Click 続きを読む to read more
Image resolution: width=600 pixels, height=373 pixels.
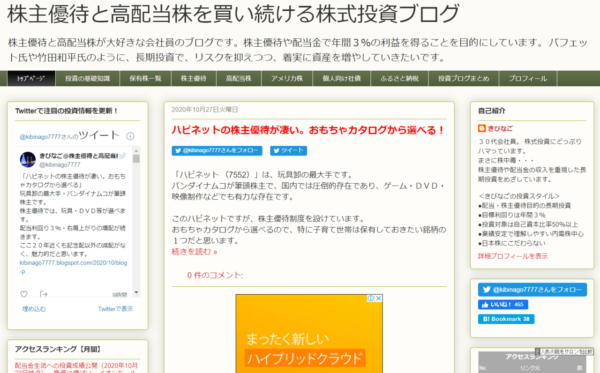[x=194, y=252]
